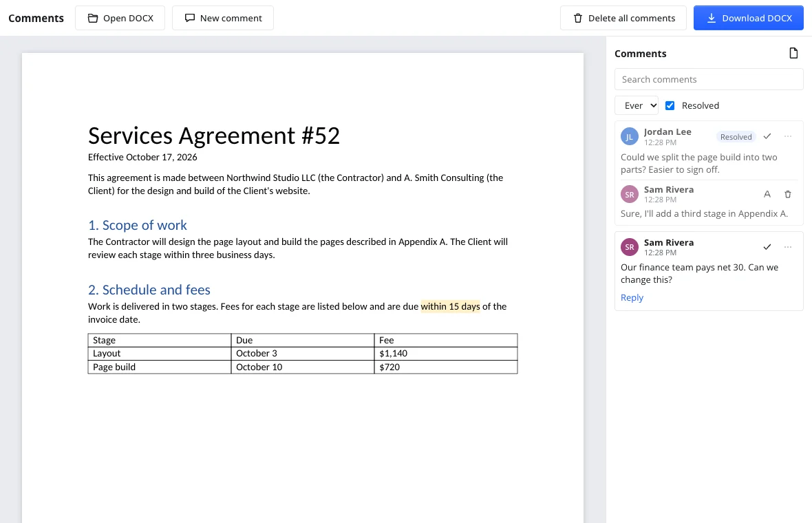The image size is (812, 523).
Task: Click the SR avatar on the net 30 comment
Action: (x=629, y=247)
